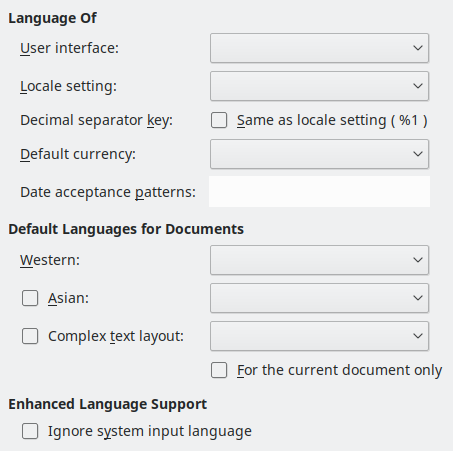453x451 pixels.
Task: Click the Decimal separator key label
Action: [x=97, y=120]
